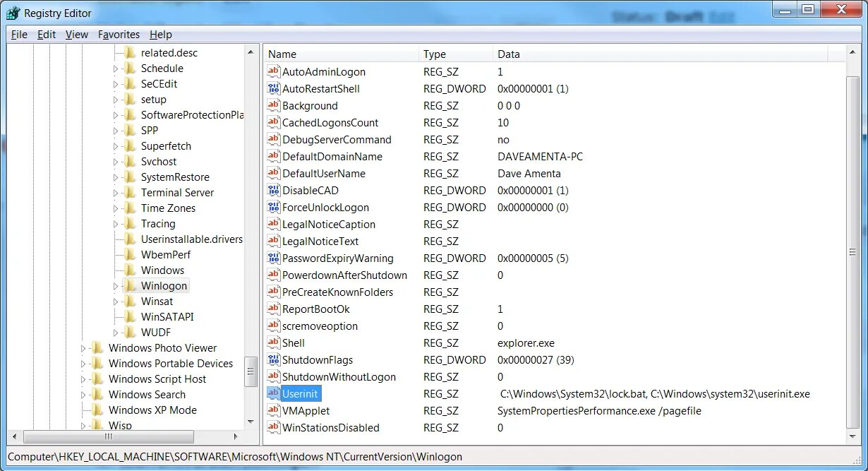Click the Registry Editor title bar icon
This screenshot has height=471, width=868.
[x=13, y=13]
